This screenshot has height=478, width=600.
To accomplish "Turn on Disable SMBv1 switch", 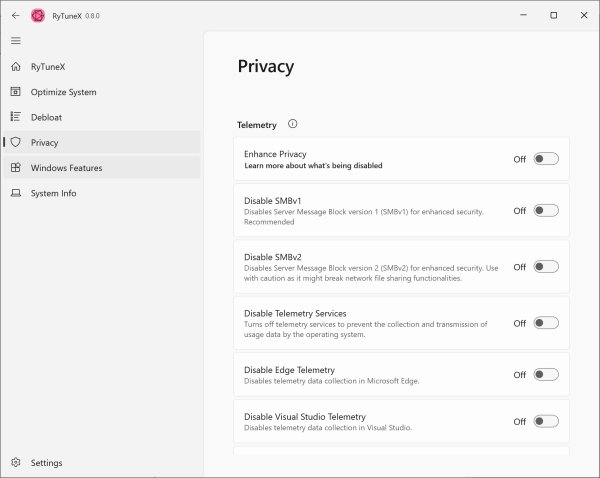I will [x=546, y=211].
